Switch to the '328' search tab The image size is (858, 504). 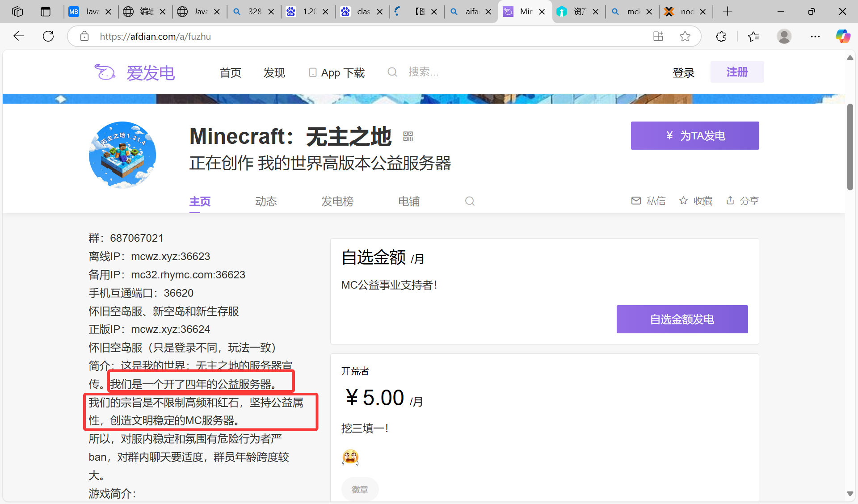[253, 12]
